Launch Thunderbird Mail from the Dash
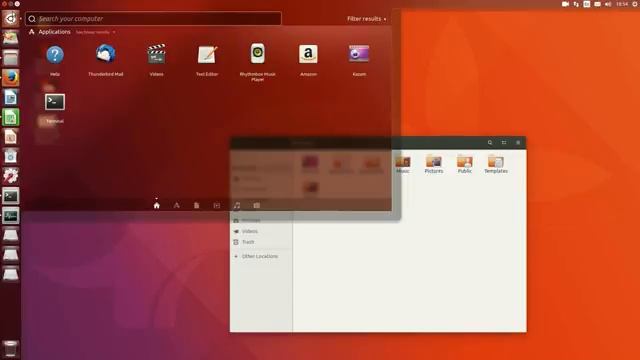Screen dimensions: 640x360 pos(106,60)
